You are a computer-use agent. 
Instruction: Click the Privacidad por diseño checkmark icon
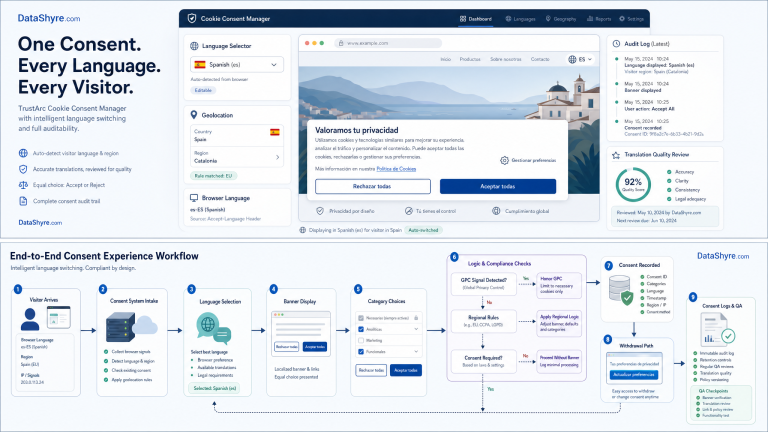coord(320,211)
